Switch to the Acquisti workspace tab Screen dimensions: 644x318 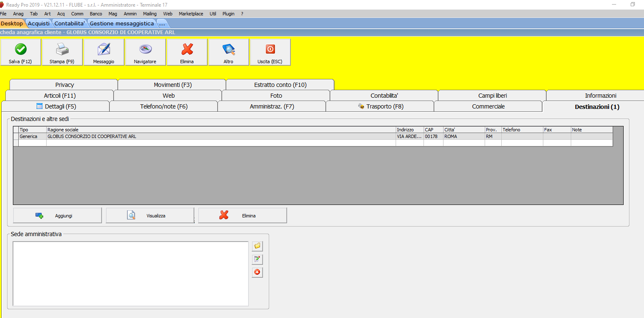[39, 23]
